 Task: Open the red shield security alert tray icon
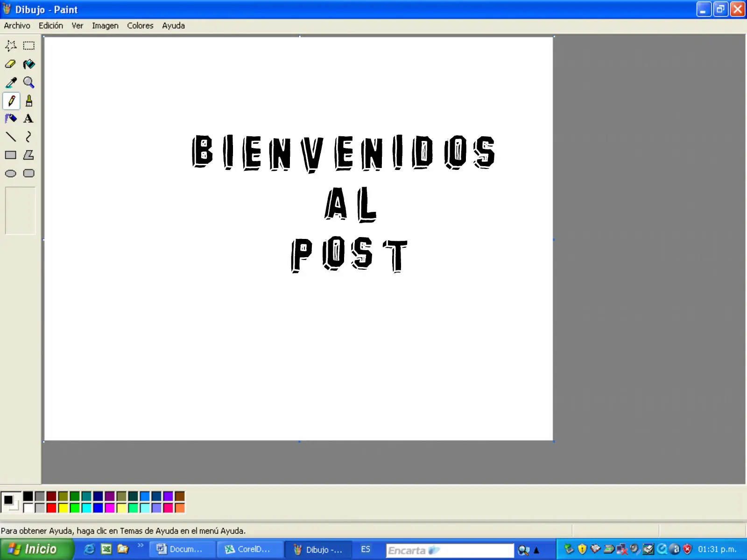(687, 549)
